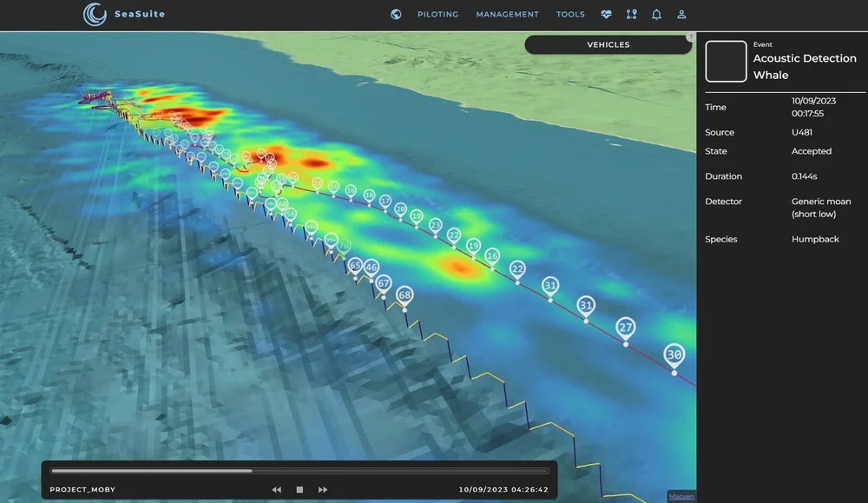The height and width of the screenshot is (503, 868).
Task: Click the playback timestamp 10/09/2023 04:26:42
Action: coord(503,490)
